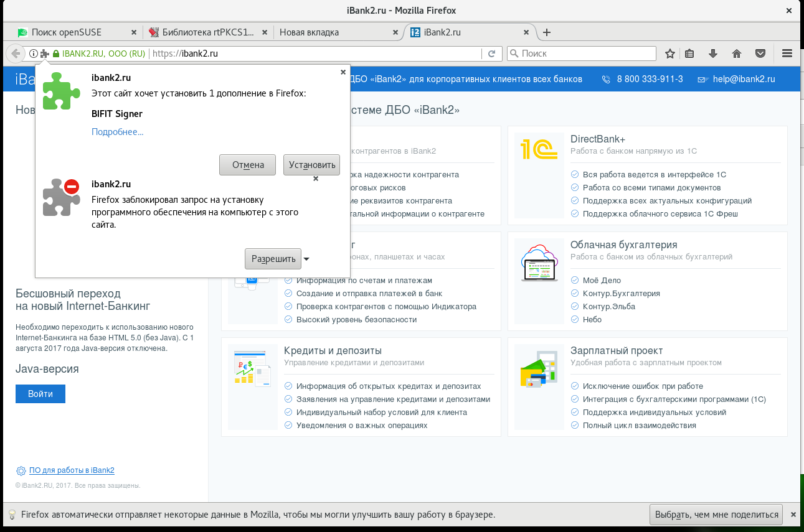Open the Firefox hamburger menu
Viewport: 804px width, 532px height.
787,54
